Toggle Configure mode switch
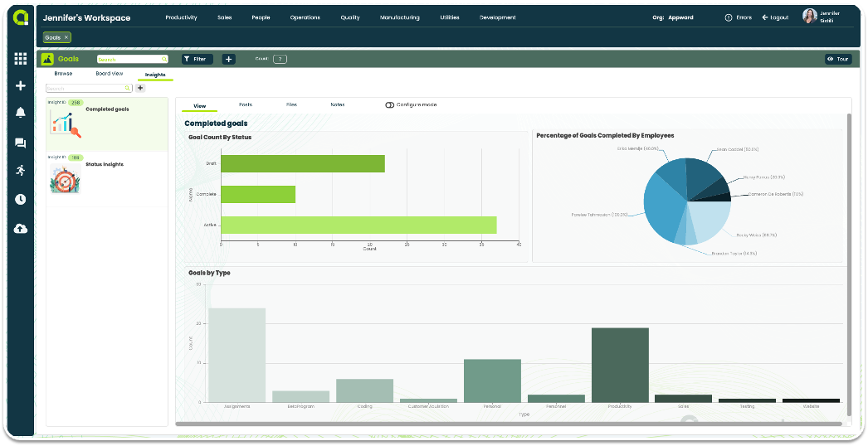The height and width of the screenshot is (446, 868). tap(390, 104)
